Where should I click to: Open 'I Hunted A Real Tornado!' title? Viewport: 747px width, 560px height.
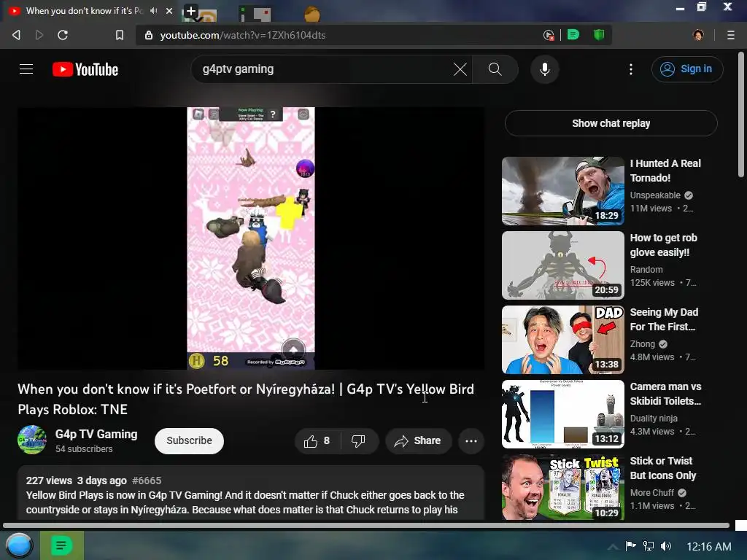(x=665, y=171)
